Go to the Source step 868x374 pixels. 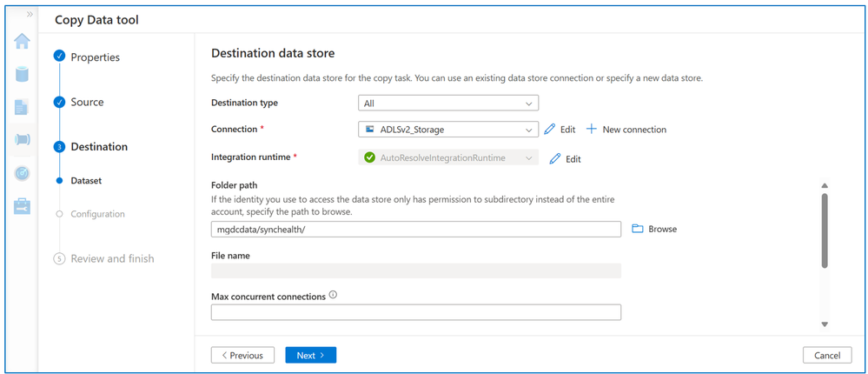(x=87, y=102)
